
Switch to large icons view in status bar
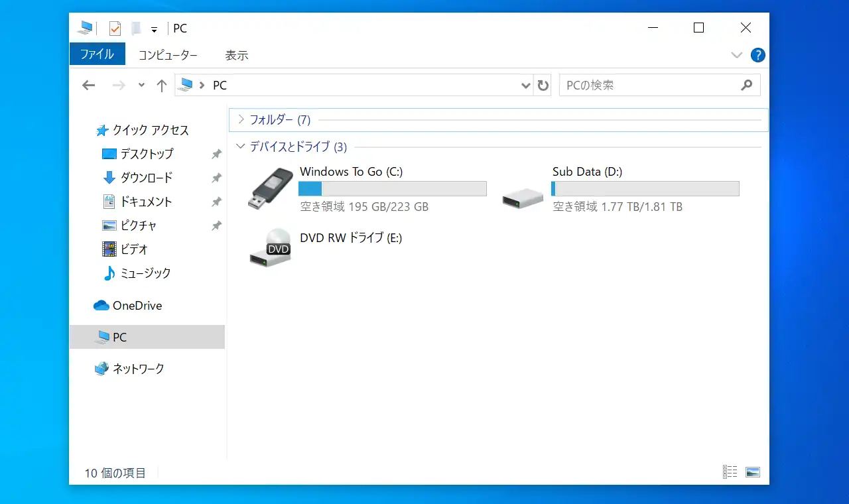[752, 472]
